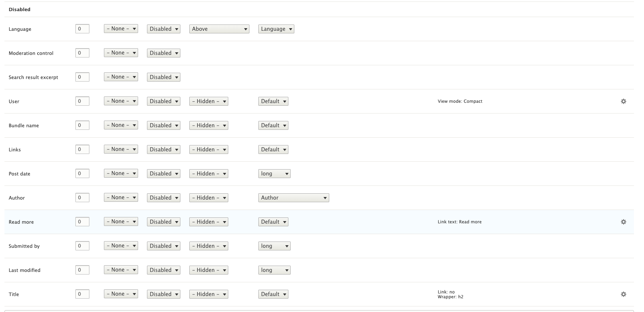Image resolution: width=644 pixels, height=312 pixels.
Task: Click the Read more row gear icon
Action: [623, 222]
